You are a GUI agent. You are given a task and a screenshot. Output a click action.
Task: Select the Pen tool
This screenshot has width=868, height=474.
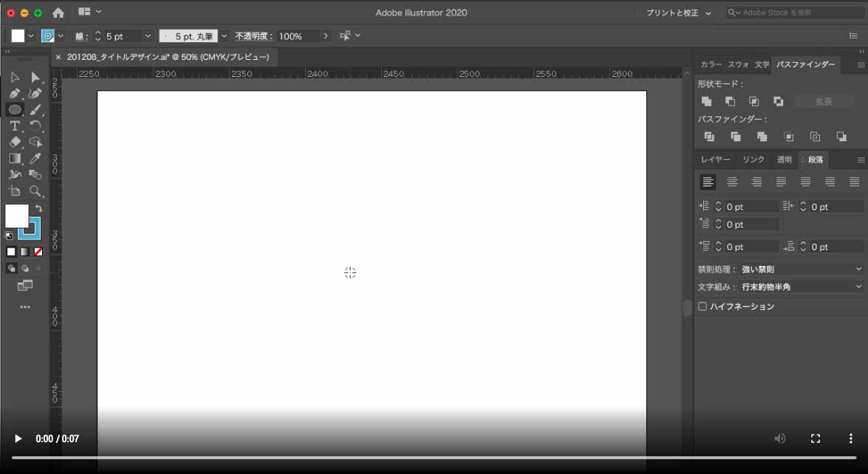pos(15,93)
